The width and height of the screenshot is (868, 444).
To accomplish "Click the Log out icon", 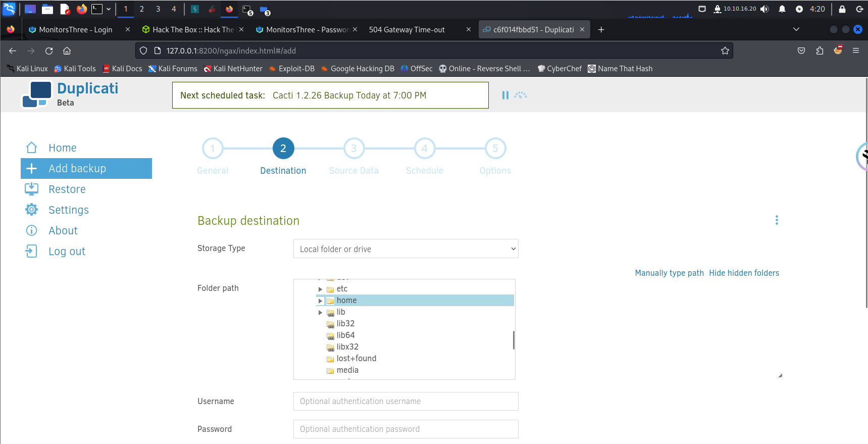I will [x=32, y=252].
